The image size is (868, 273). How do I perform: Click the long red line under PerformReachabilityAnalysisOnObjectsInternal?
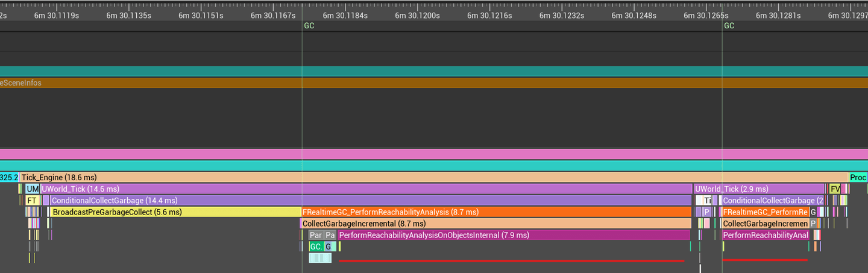pos(511,261)
